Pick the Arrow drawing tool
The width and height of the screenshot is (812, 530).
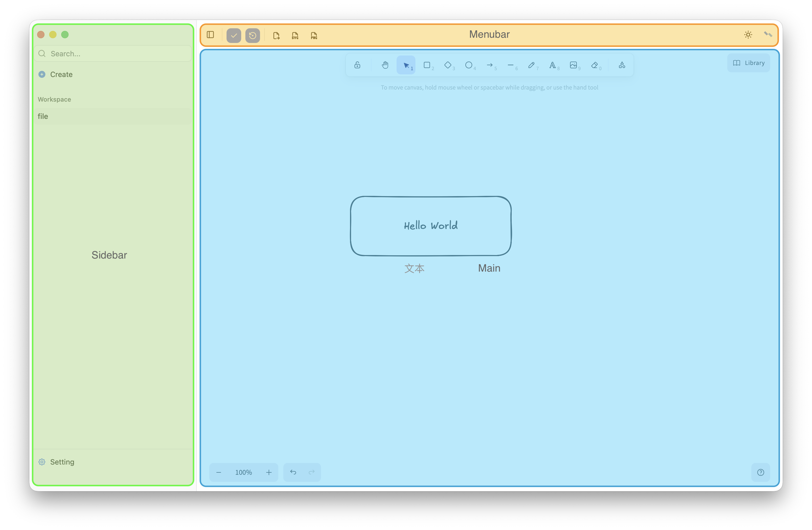(x=490, y=65)
